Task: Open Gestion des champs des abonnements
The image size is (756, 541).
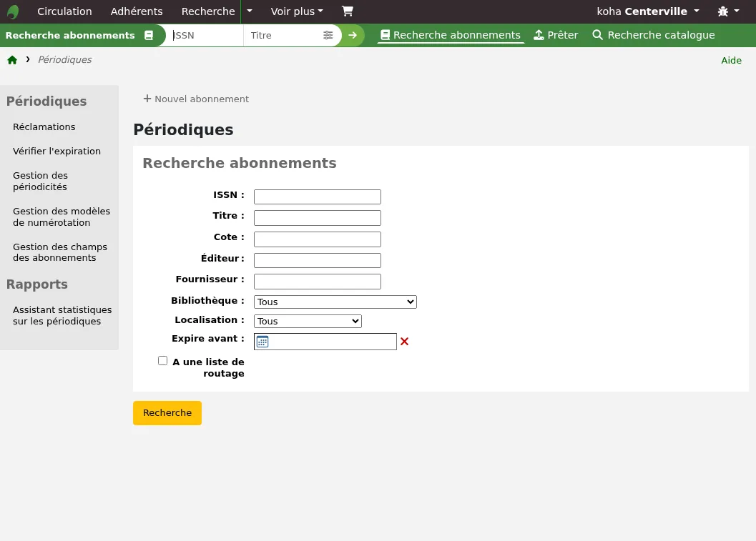Action: click(x=60, y=252)
